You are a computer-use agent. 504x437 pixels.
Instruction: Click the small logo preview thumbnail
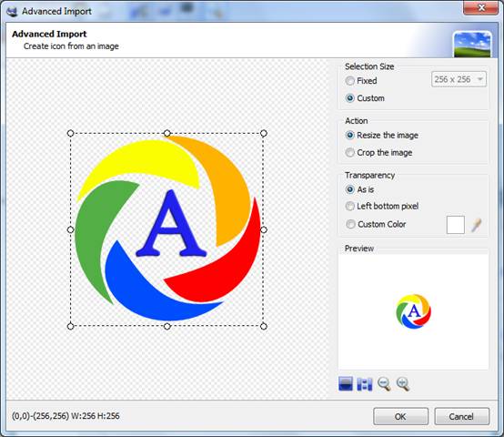click(x=413, y=311)
